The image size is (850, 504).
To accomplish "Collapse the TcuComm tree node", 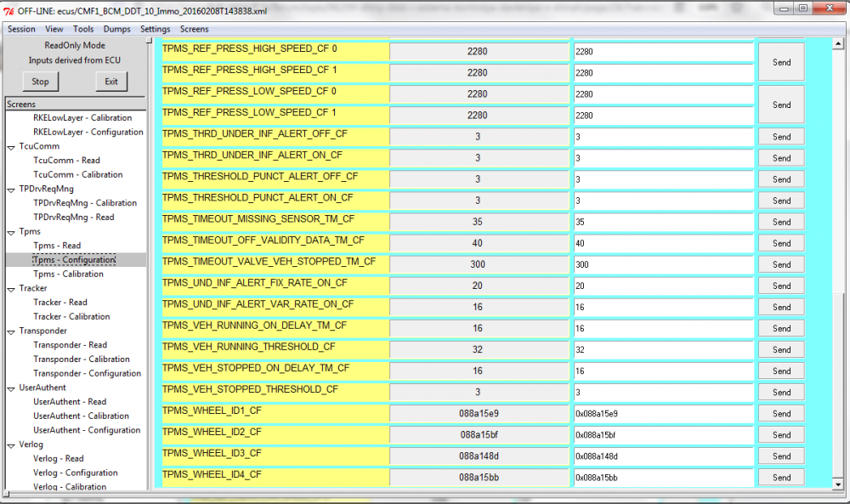I will [x=11, y=147].
